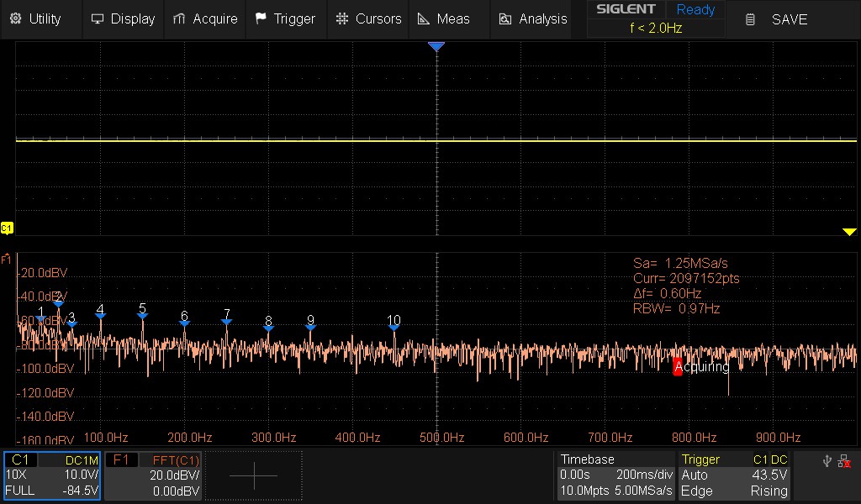
Task: Open the Trigger menu
Action: pyautogui.click(x=286, y=19)
